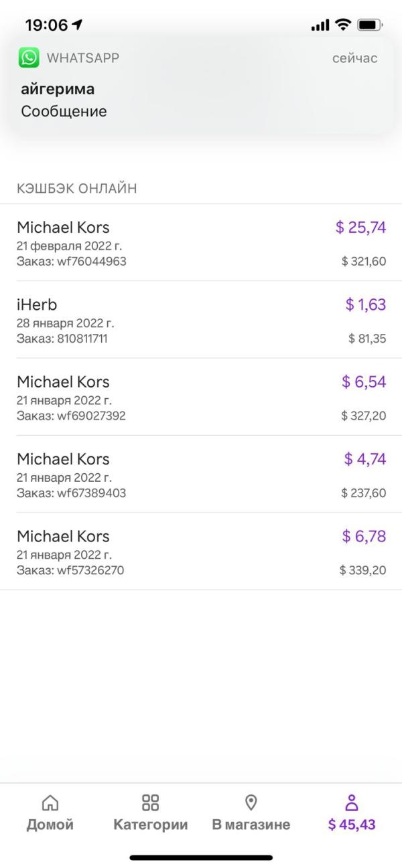Tap the profile person icon
The width and height of the screenshot is (402, 868).
click(352, 802)
